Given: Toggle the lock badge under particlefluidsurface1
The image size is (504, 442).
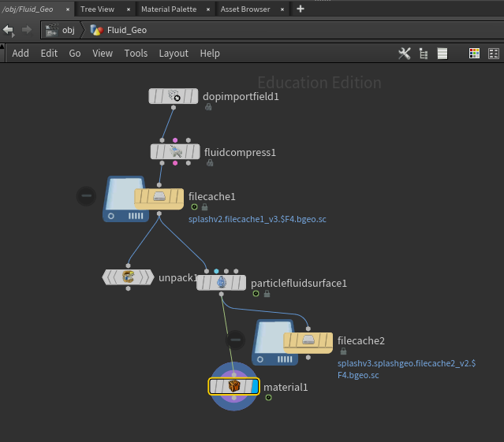Looking at the screenshot, I should pyautogui.click(x=267, y=294).
